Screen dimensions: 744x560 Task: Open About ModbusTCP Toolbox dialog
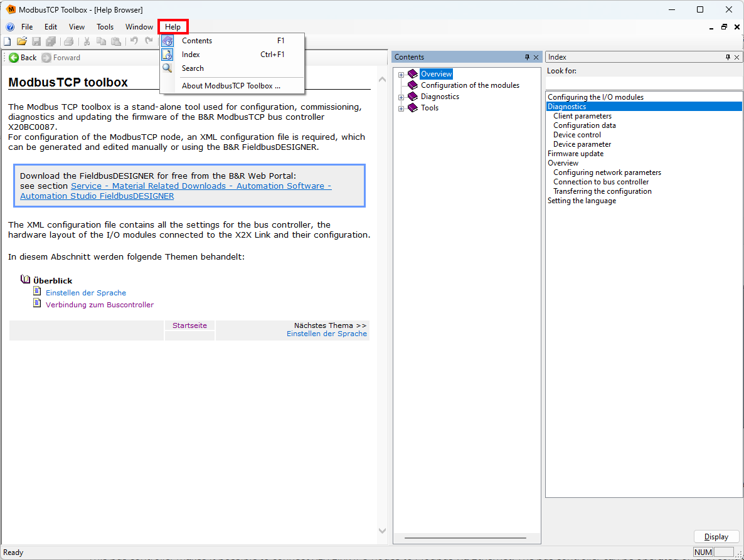pyautogui.click(x=232, y=86)
